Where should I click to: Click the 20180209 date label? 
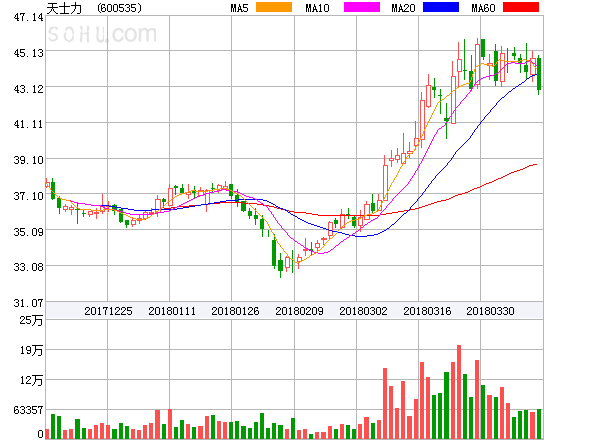coord(299,311)
